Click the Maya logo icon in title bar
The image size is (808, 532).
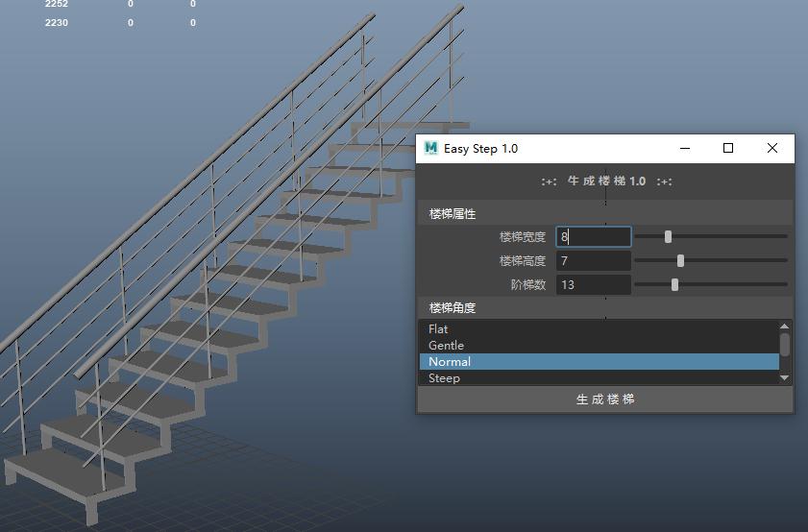(430, 148)
